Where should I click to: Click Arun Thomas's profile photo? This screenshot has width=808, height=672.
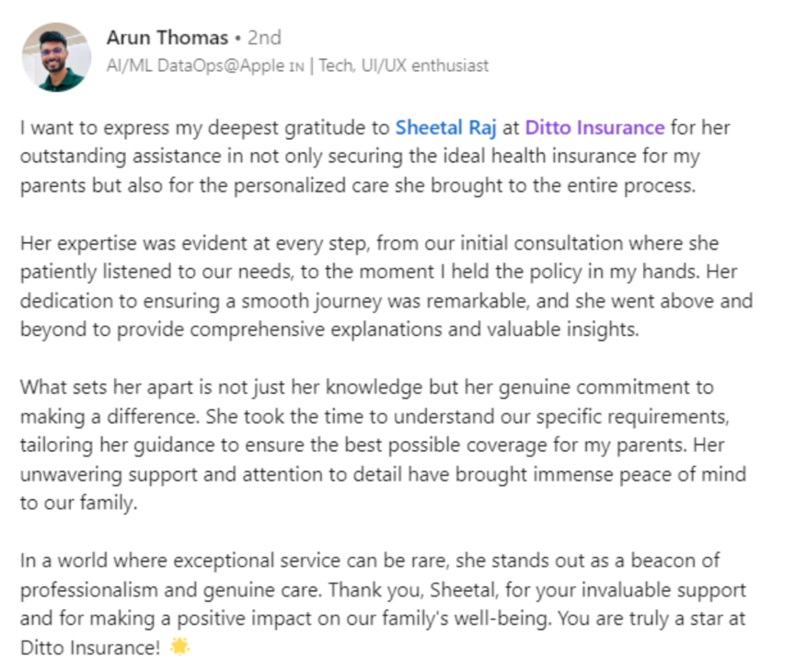click(56, 57)
